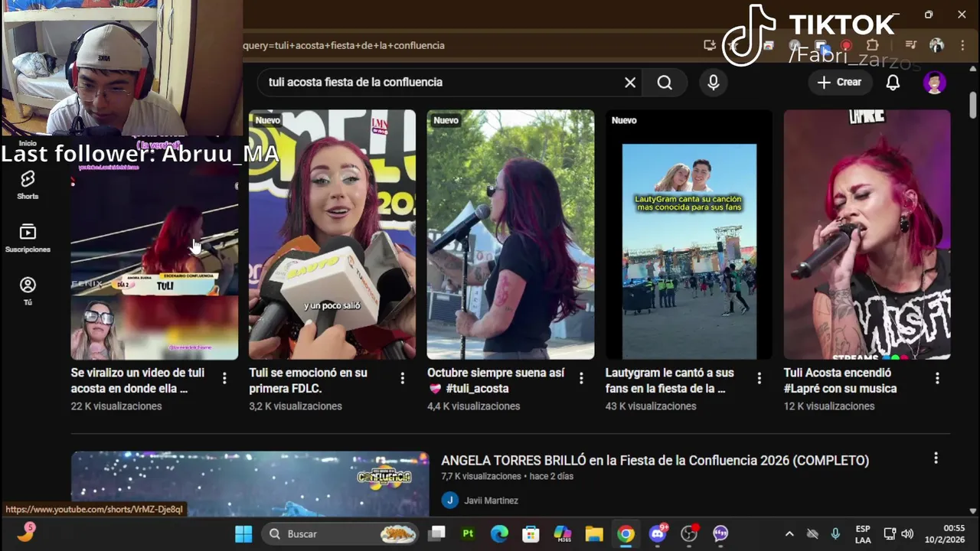Open the Javii Martinez channel name link
The height and width of the screenshot is (551, 980).
[x=491, y=500]
